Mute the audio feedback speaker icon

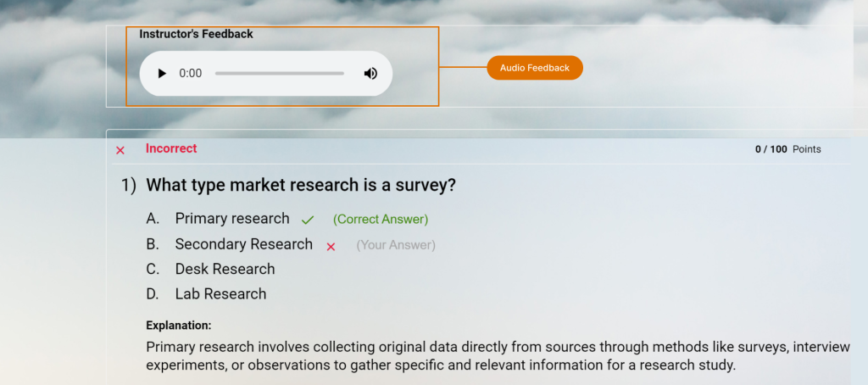coord(370,74)
